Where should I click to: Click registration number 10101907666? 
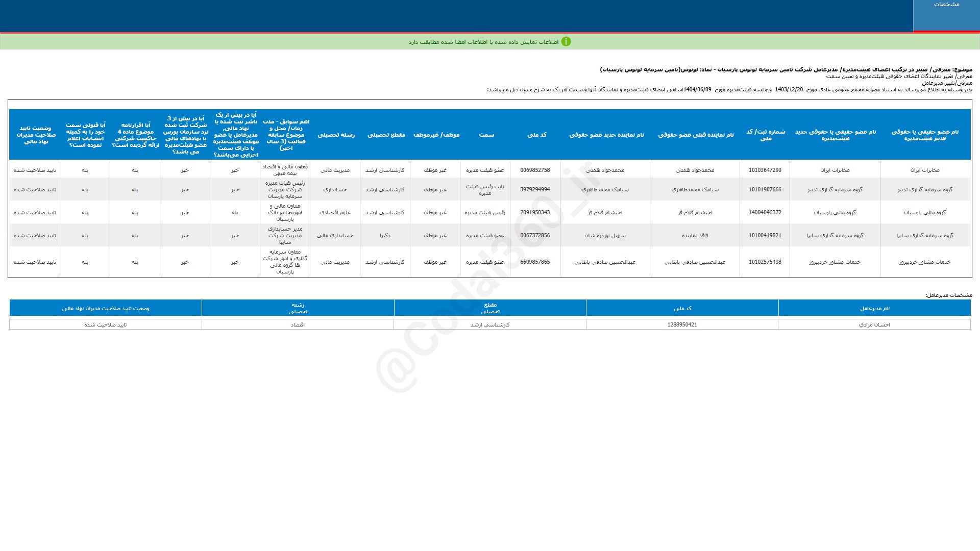click(x=765, y=190)
